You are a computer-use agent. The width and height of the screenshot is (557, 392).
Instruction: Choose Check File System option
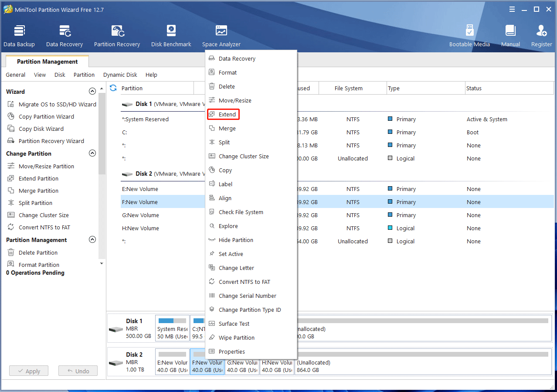tap(251, 212)
